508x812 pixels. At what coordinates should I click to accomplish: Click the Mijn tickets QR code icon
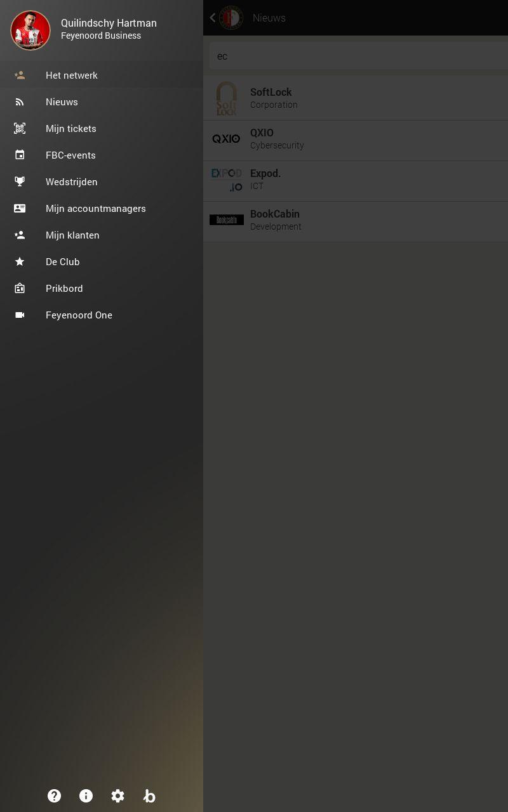[20, 129]
